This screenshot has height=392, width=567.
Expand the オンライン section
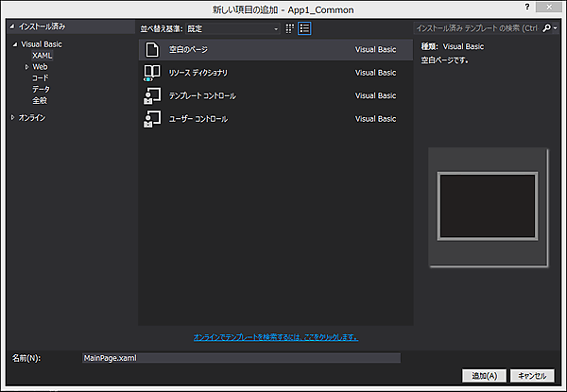click(12, 117)
